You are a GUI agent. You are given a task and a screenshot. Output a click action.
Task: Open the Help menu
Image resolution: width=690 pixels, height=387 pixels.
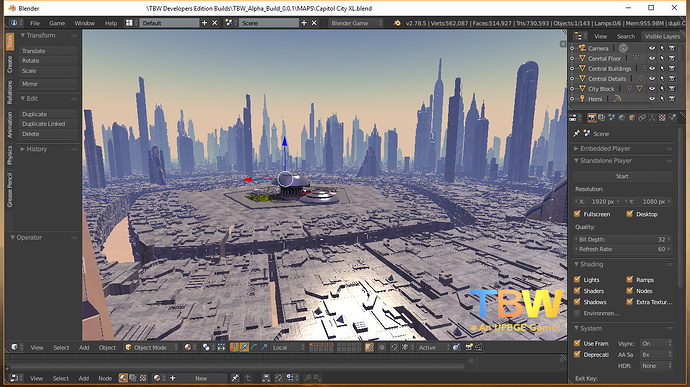tap(110, 23)
